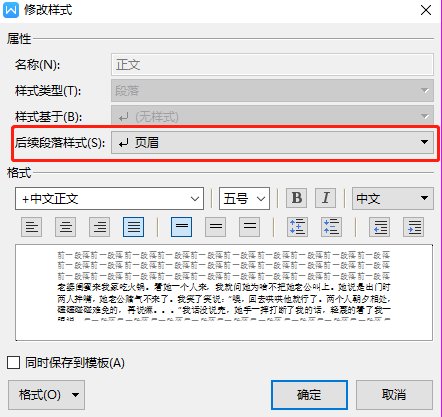Open the +中文正文 font dropdown

pos(109,199)
